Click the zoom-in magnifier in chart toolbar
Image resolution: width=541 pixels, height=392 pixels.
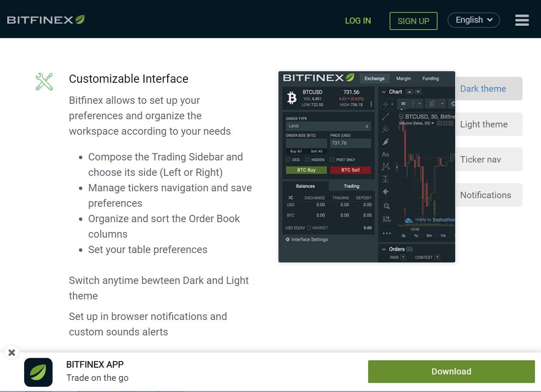387,206
